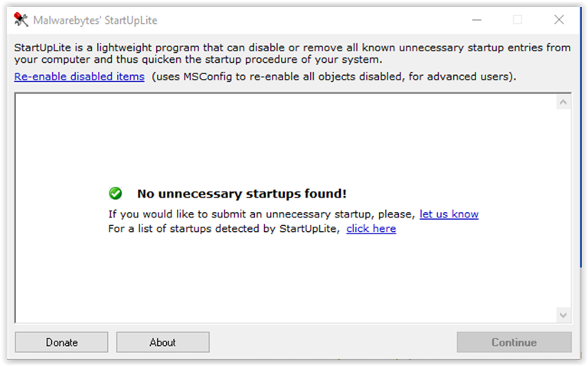Click the Malwarebytes StartUpLite title bar icon
The height and width of the screenshot is (366, 588).
pyautogui.click(x=21, y=20)
